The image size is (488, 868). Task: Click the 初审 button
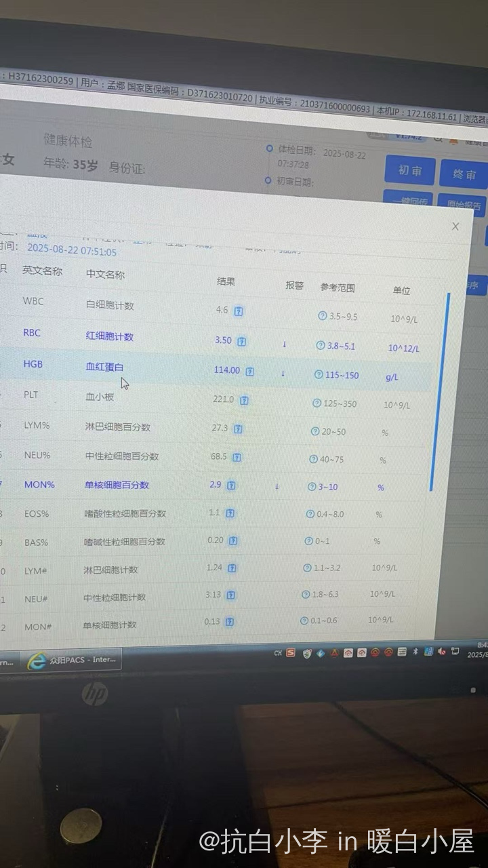click(410, 170)
